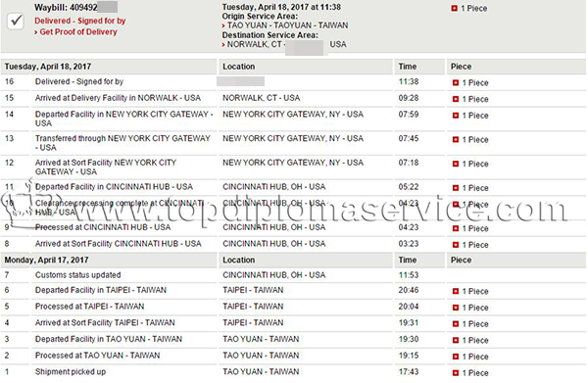Screen dimensions: 588x383
Task: Click piece icon in row 15 Norwalk
Action: pyautogui.click(x=456, y=99)
